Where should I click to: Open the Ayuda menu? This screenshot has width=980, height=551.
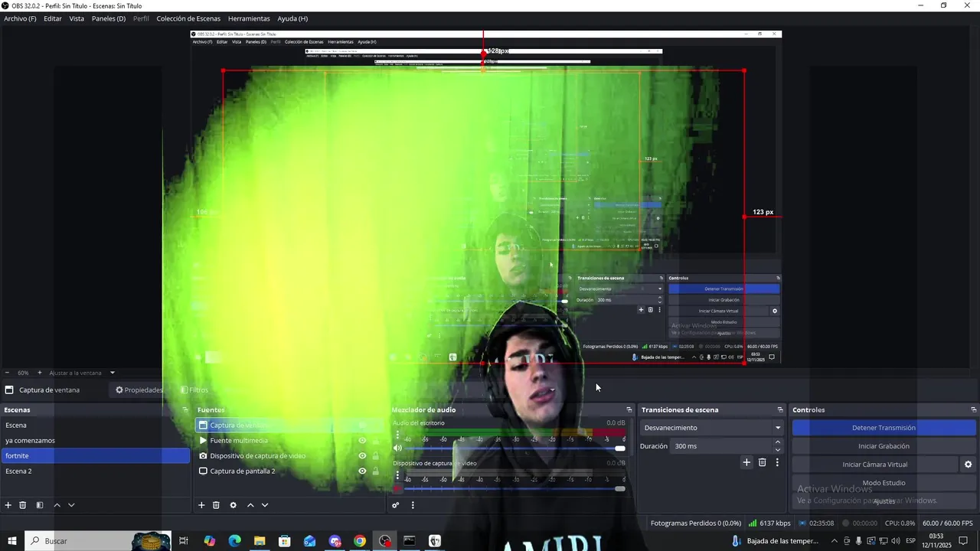click(292, 18)
